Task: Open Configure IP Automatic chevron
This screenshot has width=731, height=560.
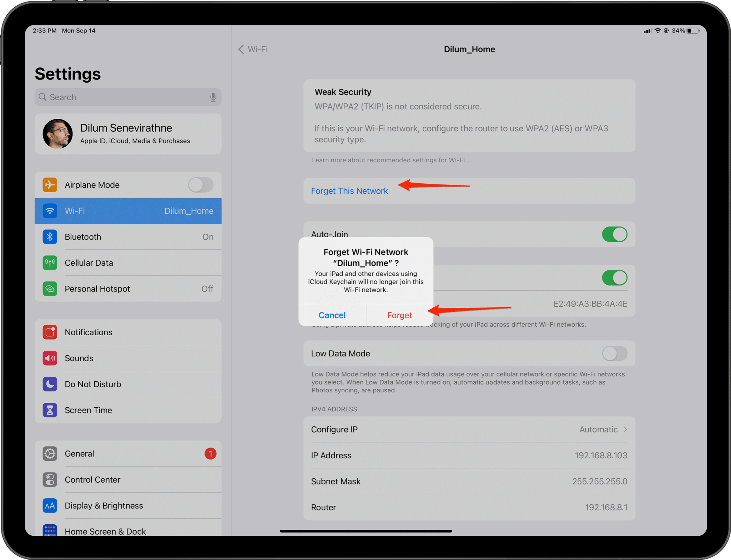Action: 625,429
